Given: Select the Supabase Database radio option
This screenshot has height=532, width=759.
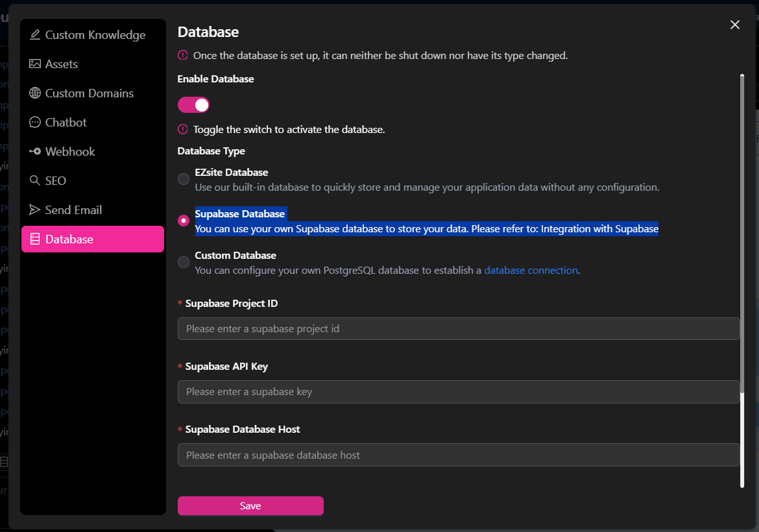Looking at the screenshot, I should [184, 221].
